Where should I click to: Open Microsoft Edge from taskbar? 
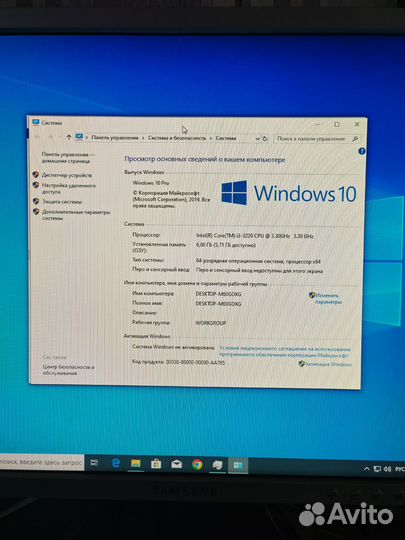coord(116,464)
